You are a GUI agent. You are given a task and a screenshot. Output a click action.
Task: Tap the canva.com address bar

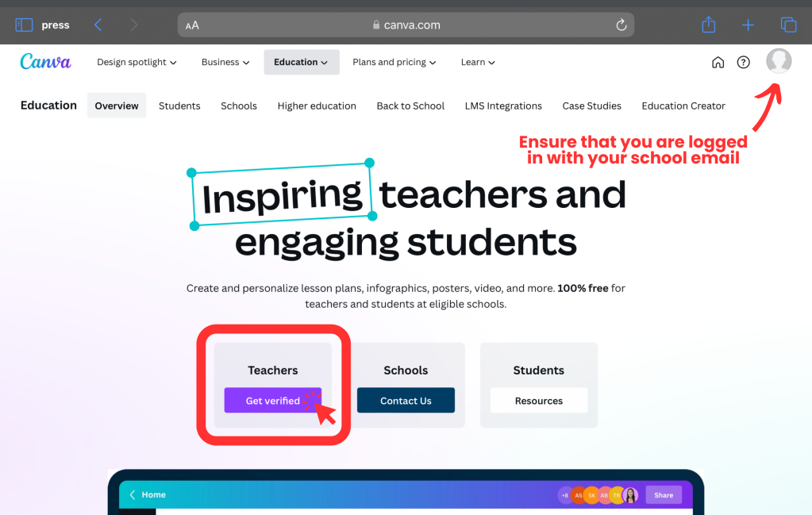406,25
